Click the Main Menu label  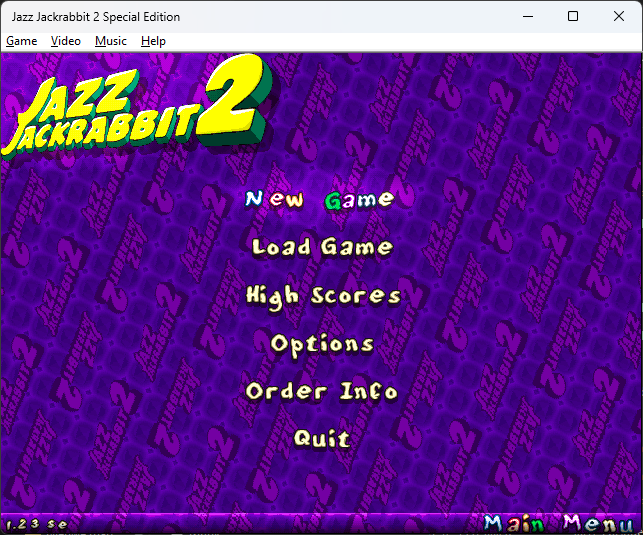558,524
